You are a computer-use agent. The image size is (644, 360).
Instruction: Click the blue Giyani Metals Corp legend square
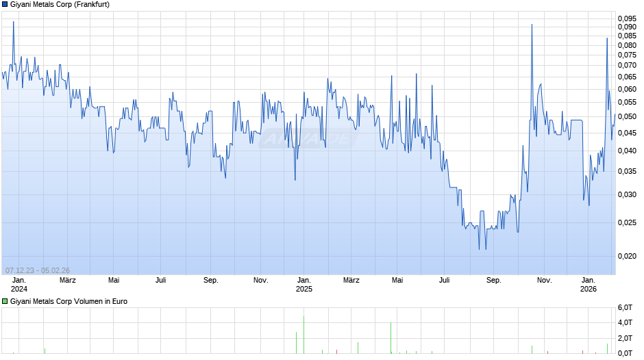coord(5,5)
